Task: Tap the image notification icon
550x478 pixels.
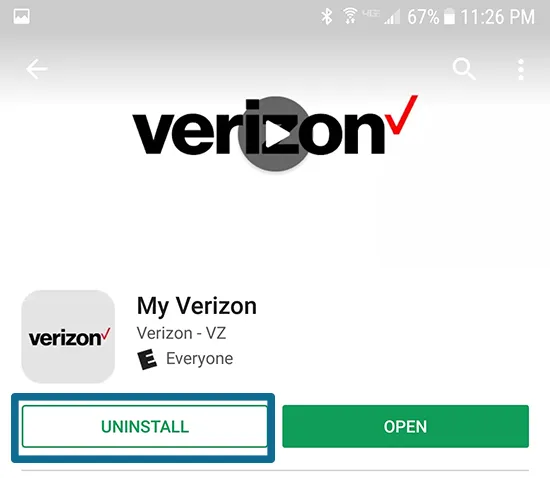Action: pyautogui.click(x=21, y=16)
